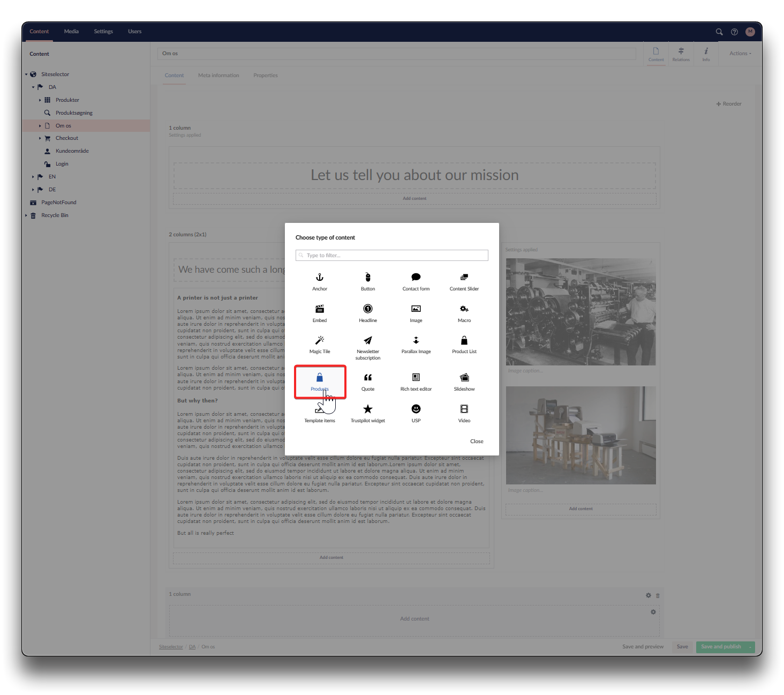Select printing press photo thumbnail

(x=581, y=312)
